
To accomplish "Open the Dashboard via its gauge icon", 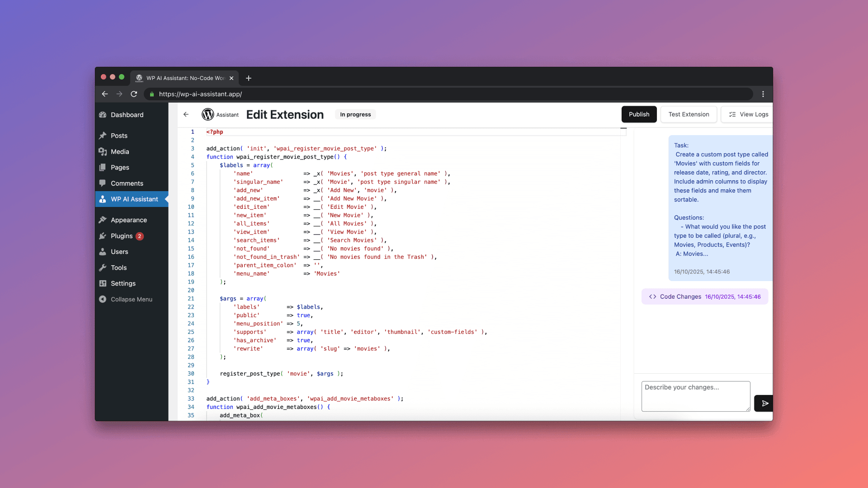I will click(103, 115).
